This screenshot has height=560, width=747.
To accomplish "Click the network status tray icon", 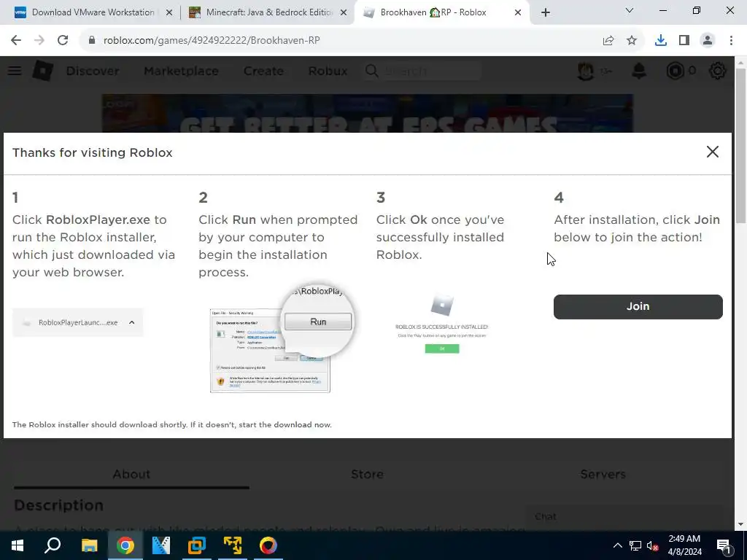I will [635, 545].
